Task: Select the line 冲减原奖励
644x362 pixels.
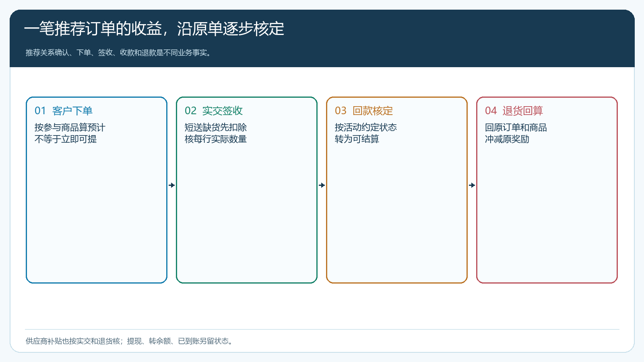Action: click(x=507, y=139)
